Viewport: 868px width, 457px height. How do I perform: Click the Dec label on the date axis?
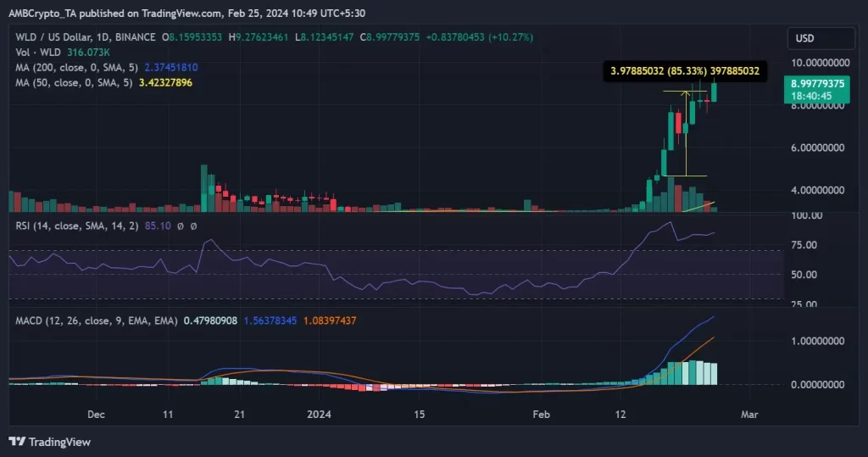pos(96,415)
